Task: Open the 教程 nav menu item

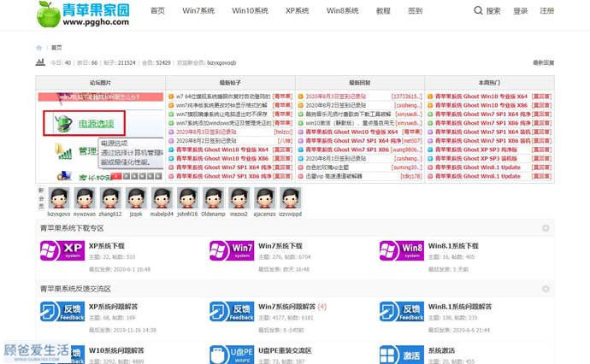Action: click(x=383, y=10)
